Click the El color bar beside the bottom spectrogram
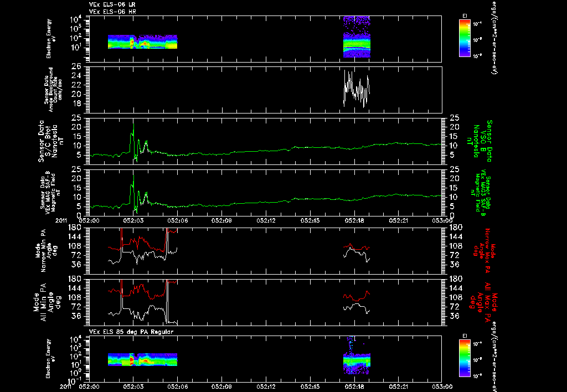The width and height of the screenshot is (567, 392). pos(465,358)
